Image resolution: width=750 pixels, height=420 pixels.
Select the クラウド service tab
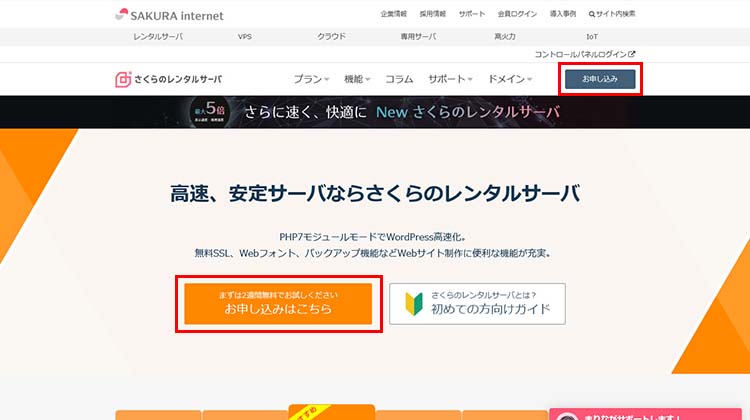click(x=331, y=36)
